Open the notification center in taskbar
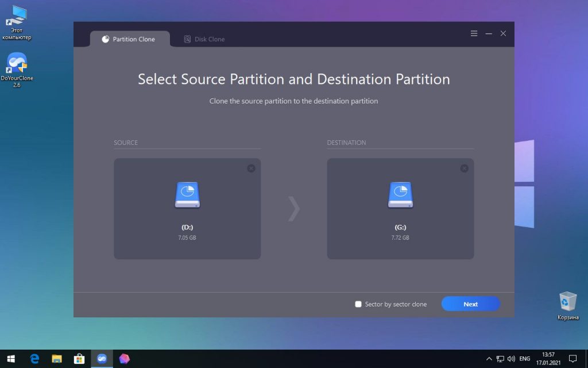Image resolution: width=588 pixels, height=368 pixels. [572, 359]
